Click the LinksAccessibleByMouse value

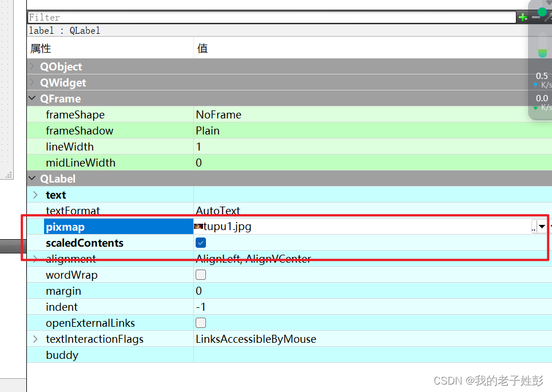[x=256, y=339]
